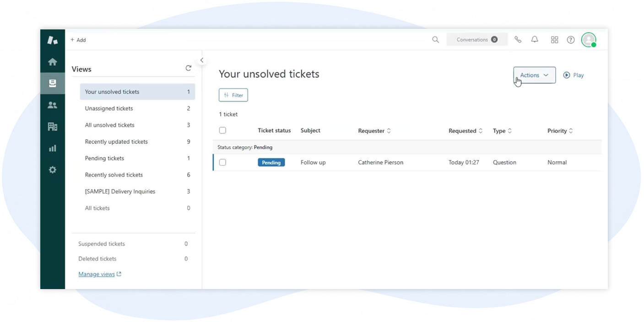Click the Status category: Pending group row
Image resolution: width=644 pixels, height=322 pixels.
pos(407,147)
